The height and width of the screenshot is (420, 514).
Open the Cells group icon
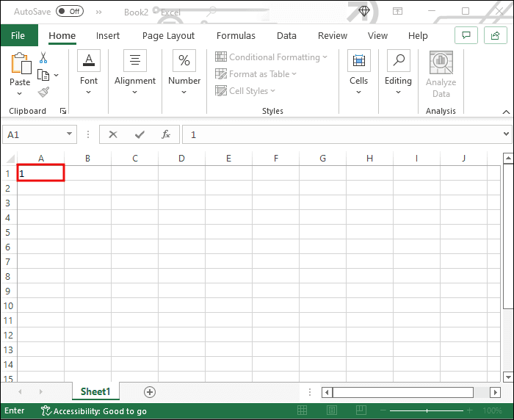point(359,60)
